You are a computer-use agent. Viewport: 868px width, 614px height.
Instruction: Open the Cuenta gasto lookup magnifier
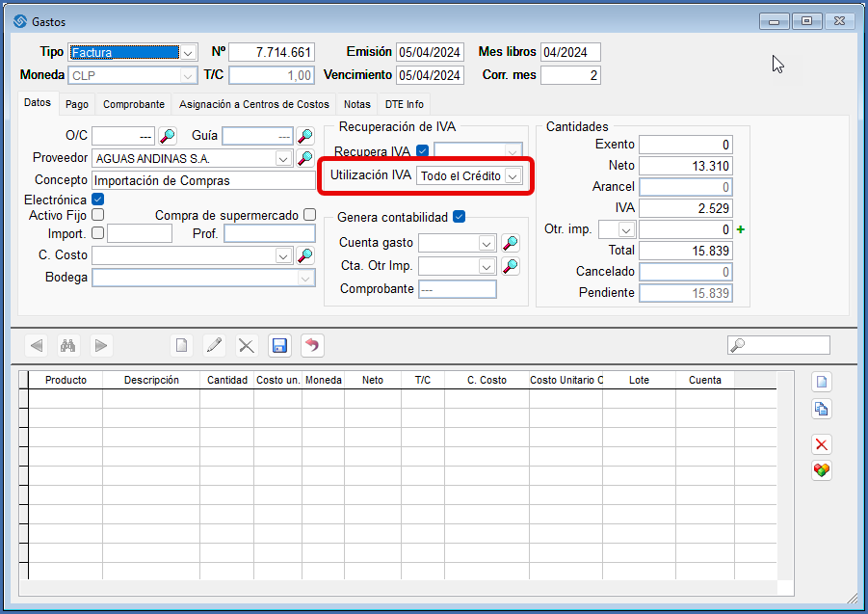[510, 243]
